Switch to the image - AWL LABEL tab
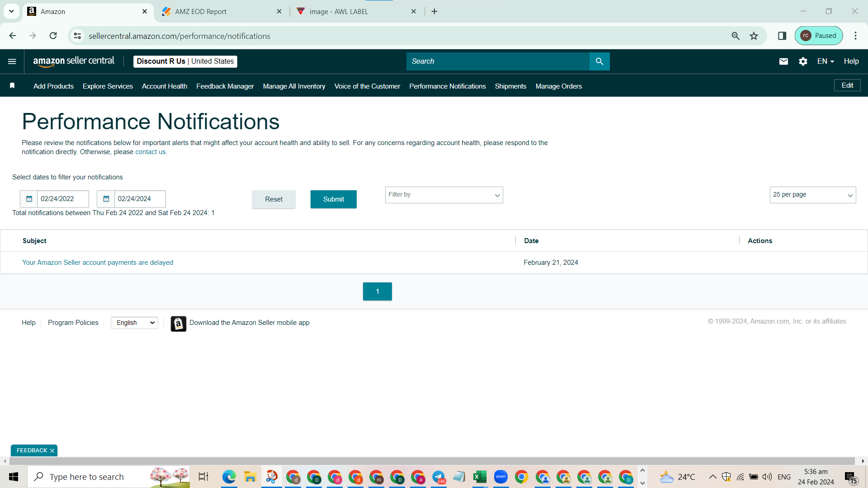 (356, 11)
